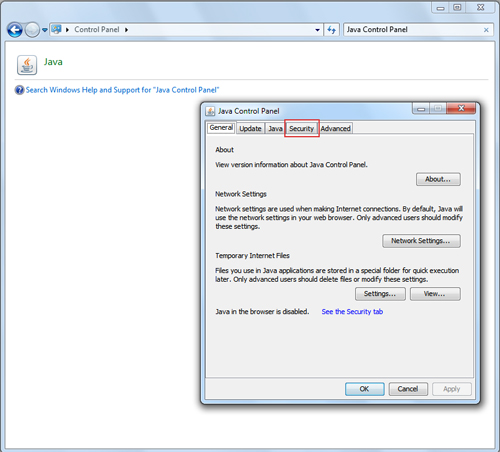Switch to the Security tab

[302, 129]
